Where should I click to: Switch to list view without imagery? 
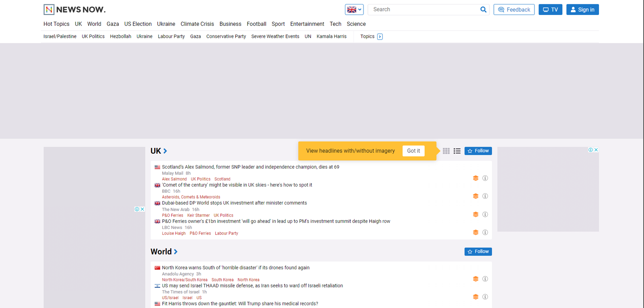tap(457, 151)
